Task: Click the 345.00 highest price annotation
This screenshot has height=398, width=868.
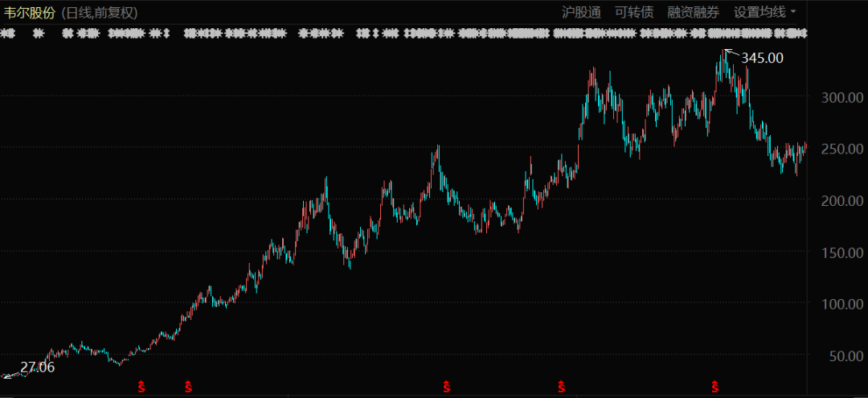Action: click(x=761, y=58)
